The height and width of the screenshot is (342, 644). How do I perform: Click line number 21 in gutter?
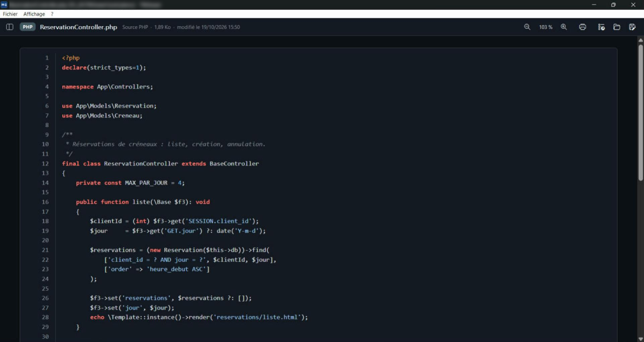pyautogui.click(x=45, y=250)
